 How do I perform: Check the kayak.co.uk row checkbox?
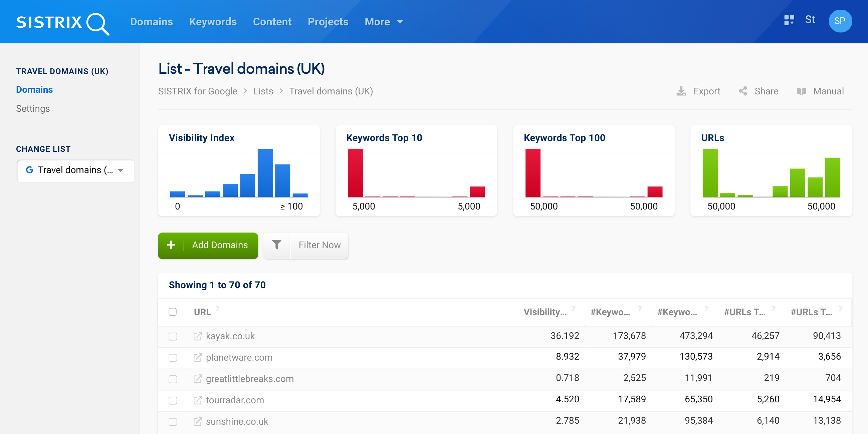click(173, 336)
